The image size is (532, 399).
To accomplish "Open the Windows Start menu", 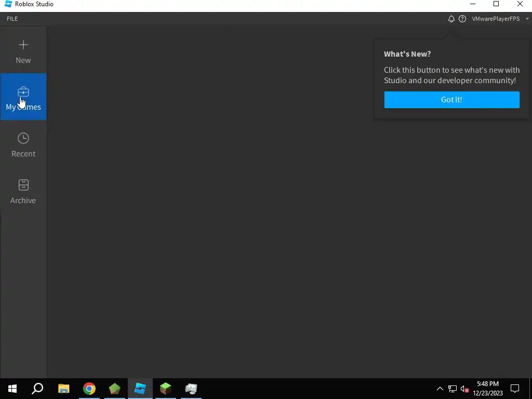I will [12, 389].
